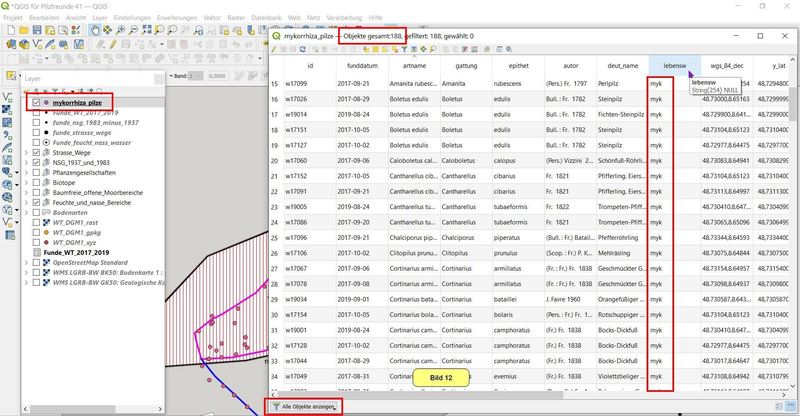Viewport: 800px width, 416px height.
Task: Enable Biotope group checkbox
Action: click(x=36, y=182)
